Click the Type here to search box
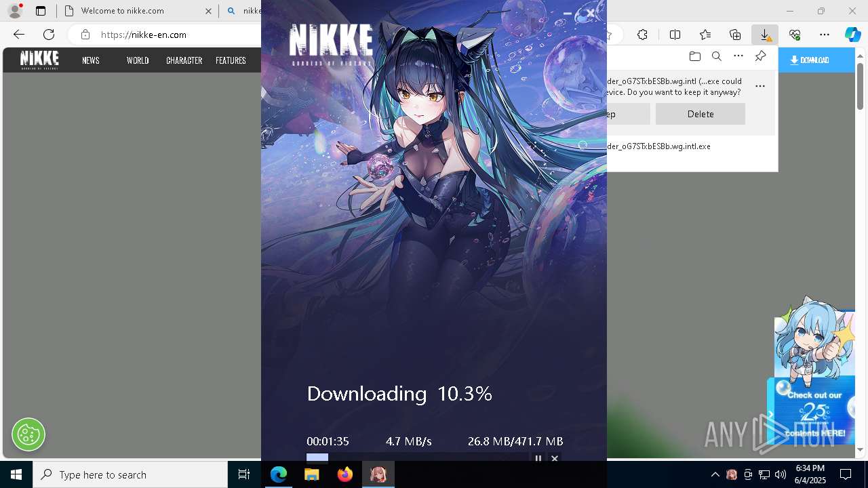The width and height of the screenshot is (868, 488). [130, 474]
